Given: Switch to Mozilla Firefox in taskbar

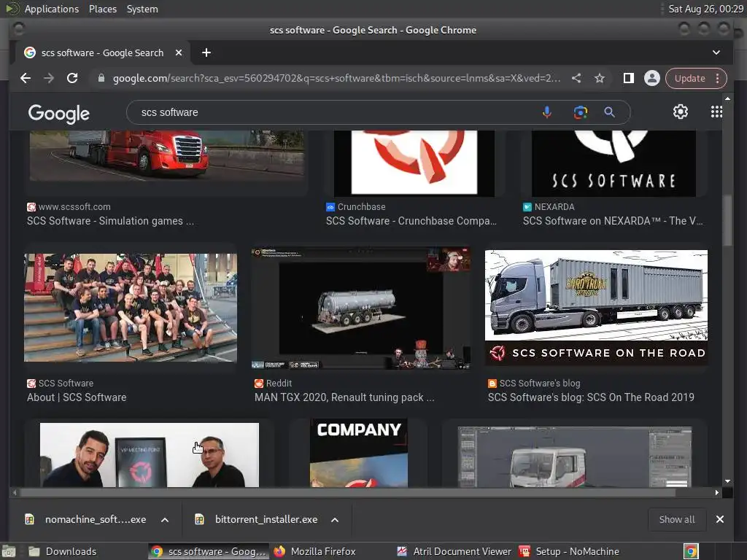Looking at the screenshot, I should click(315, 551).
